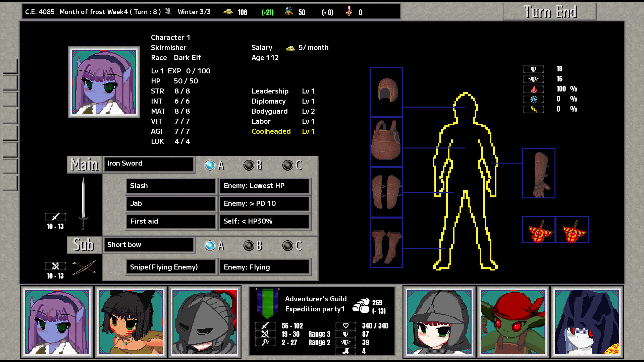Select the leather boots equipment slot
644x362 pixels.
pos(386,243)
